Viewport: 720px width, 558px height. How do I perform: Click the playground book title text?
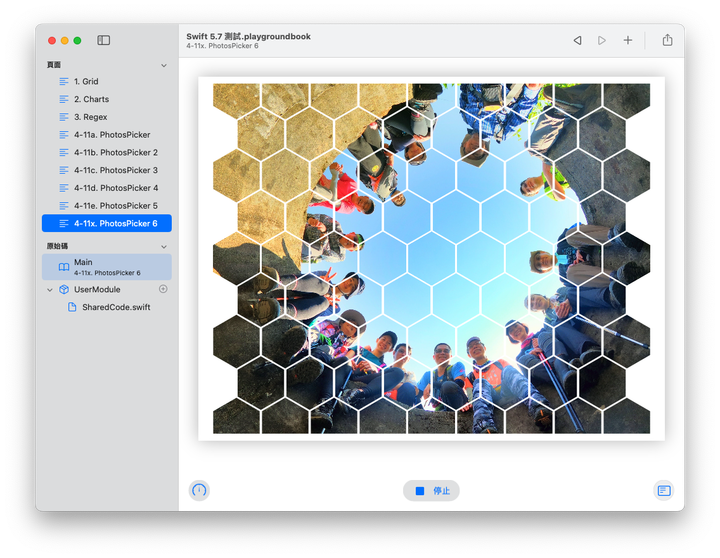(x=248, y=36)
